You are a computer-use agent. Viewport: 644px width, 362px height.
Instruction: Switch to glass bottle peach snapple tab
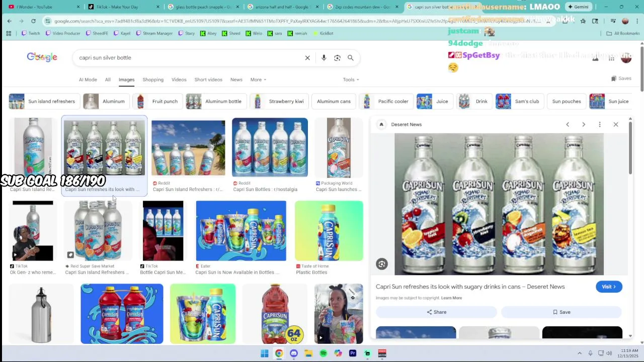pos(200,7)
